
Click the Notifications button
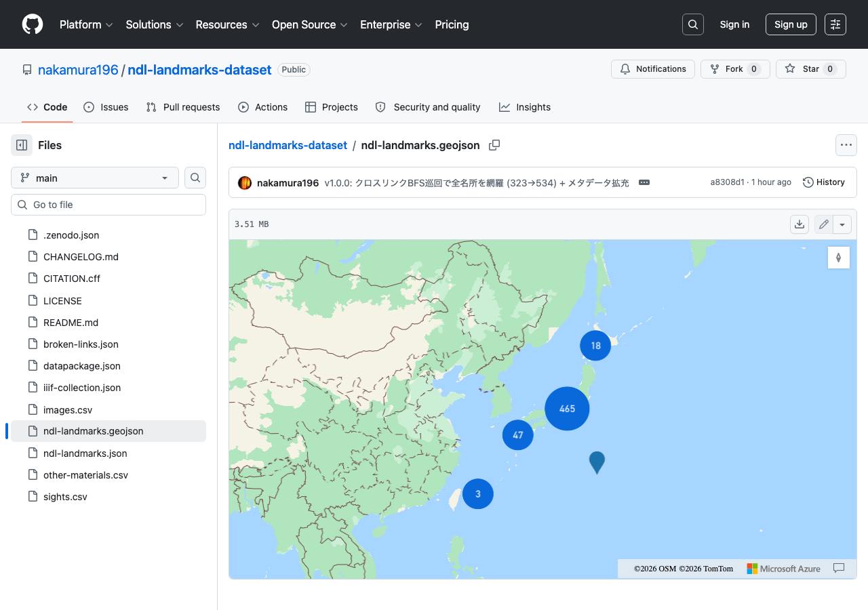[653, 69]
